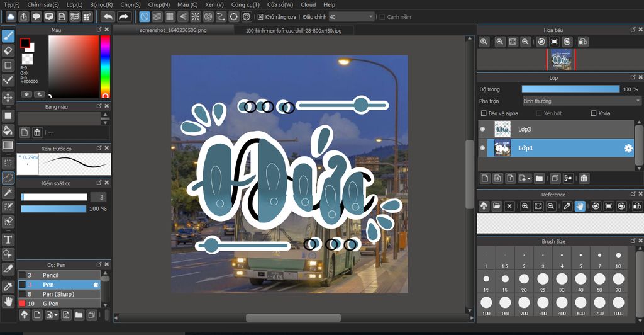This screenshot has height=335, width=644.
Task: Open the Điều chỉnh value dropdown
Action: (351, 17)
